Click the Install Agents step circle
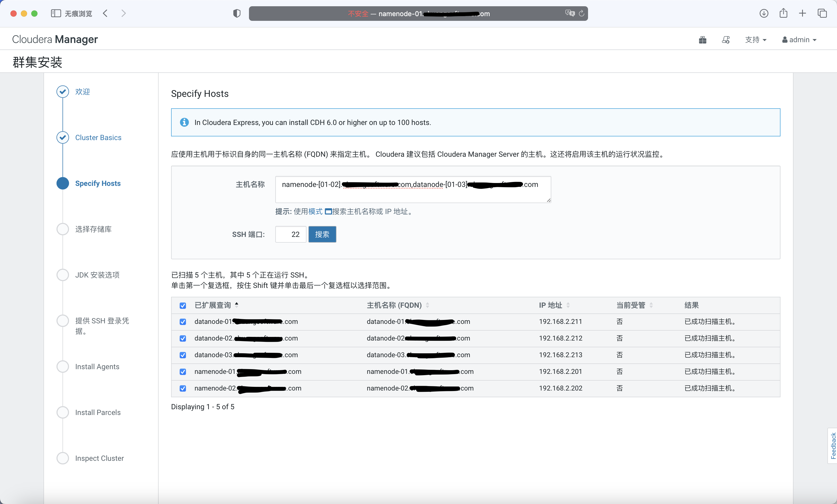 63,367
